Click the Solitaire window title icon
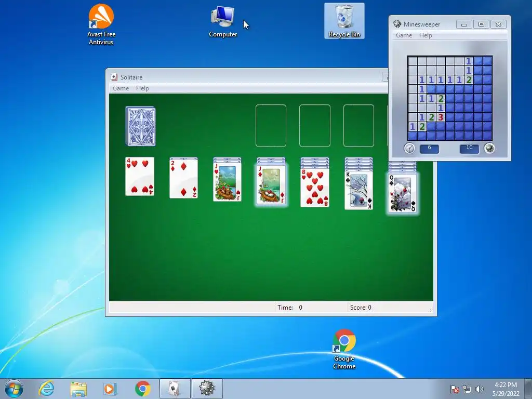The image size is (532, 399). 114,77
